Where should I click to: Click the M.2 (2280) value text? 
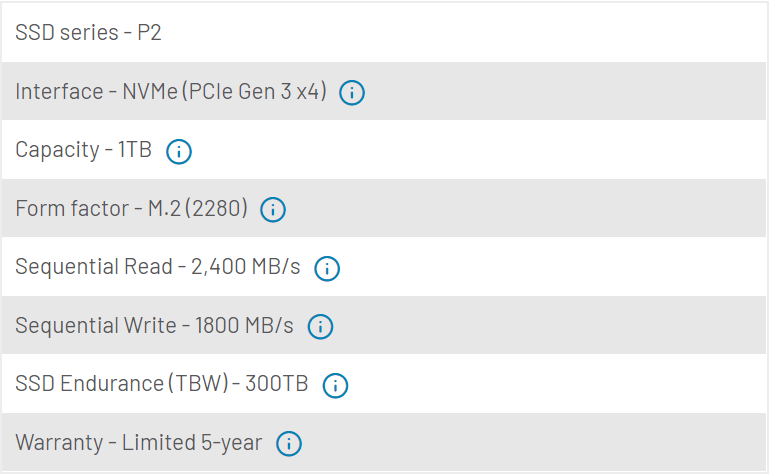coord(197,208)
